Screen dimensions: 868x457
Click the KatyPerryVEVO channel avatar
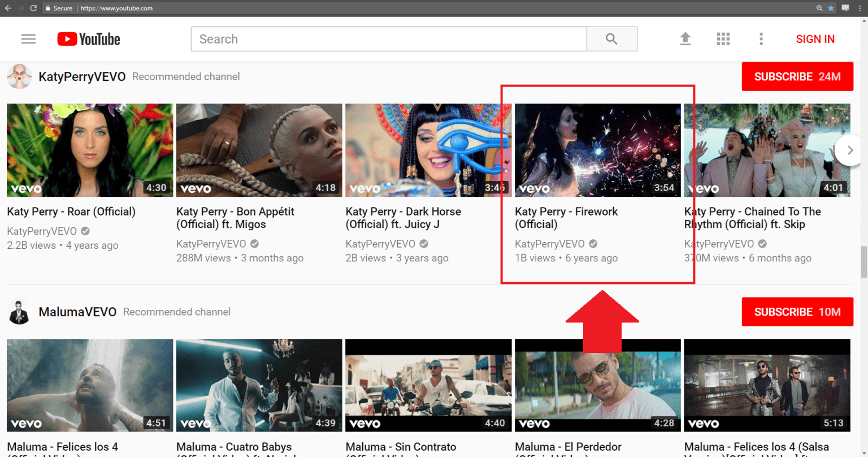pos(19,76)
